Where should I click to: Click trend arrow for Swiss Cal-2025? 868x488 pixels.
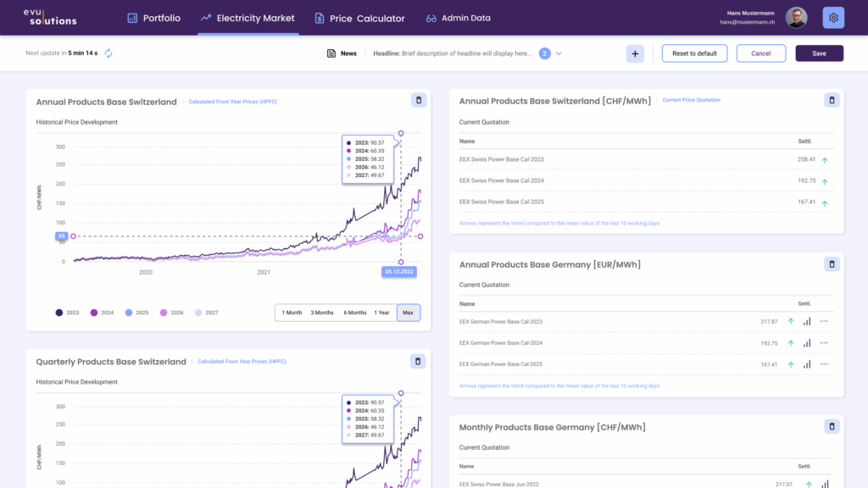825,203
